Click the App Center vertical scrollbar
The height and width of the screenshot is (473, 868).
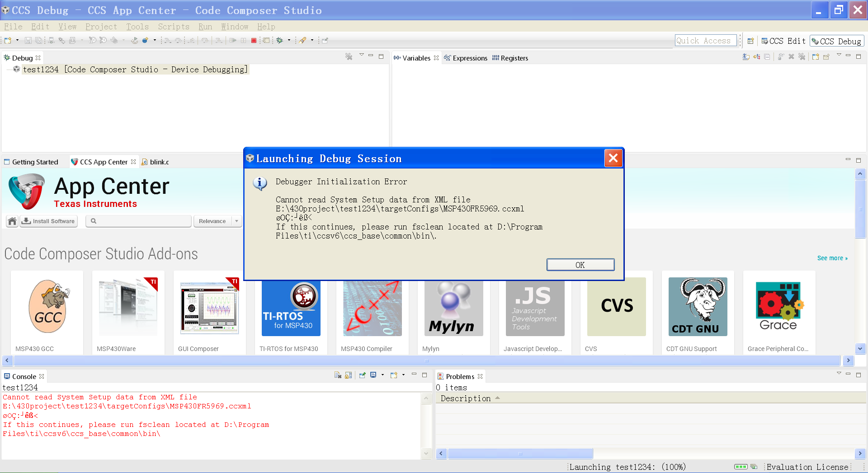coord(860,209)
